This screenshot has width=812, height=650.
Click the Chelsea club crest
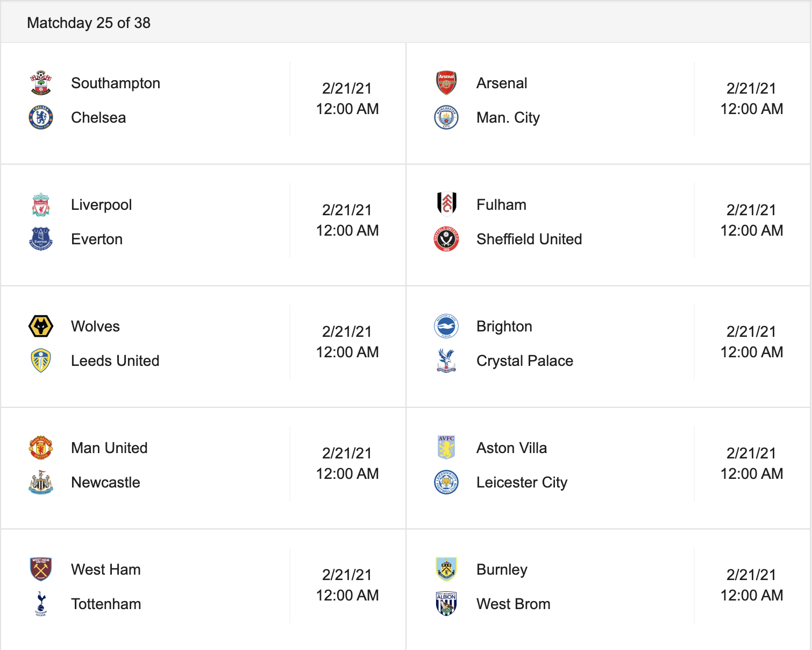[41, 117]
